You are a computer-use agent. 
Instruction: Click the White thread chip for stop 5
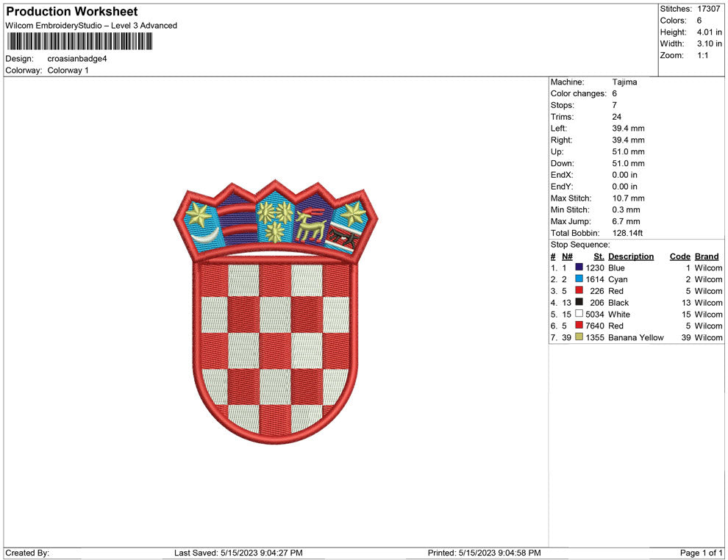click(x=579, y=314)
